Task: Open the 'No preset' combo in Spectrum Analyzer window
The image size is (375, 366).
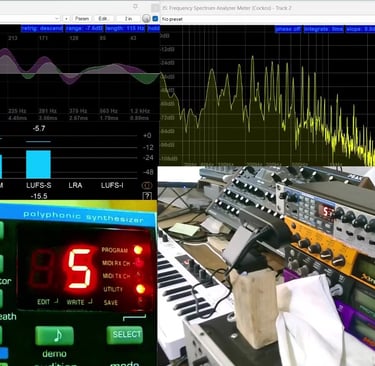Action: coord(268,19)
